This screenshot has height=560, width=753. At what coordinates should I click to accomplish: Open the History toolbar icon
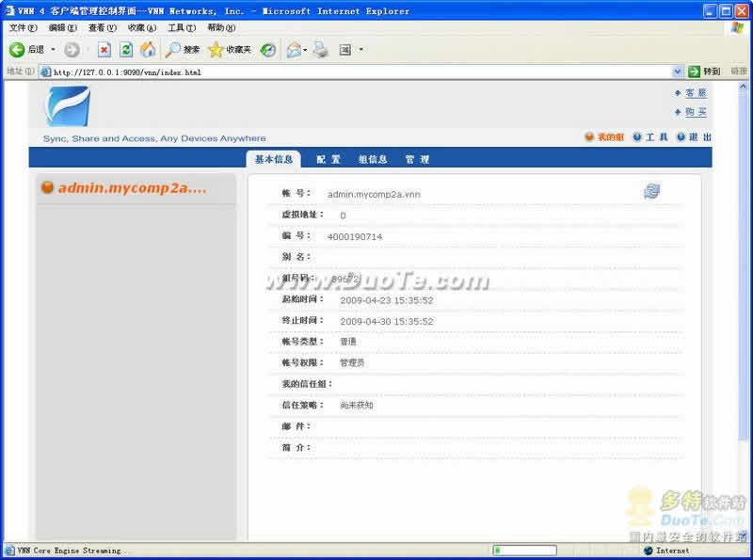pos(268,50)
